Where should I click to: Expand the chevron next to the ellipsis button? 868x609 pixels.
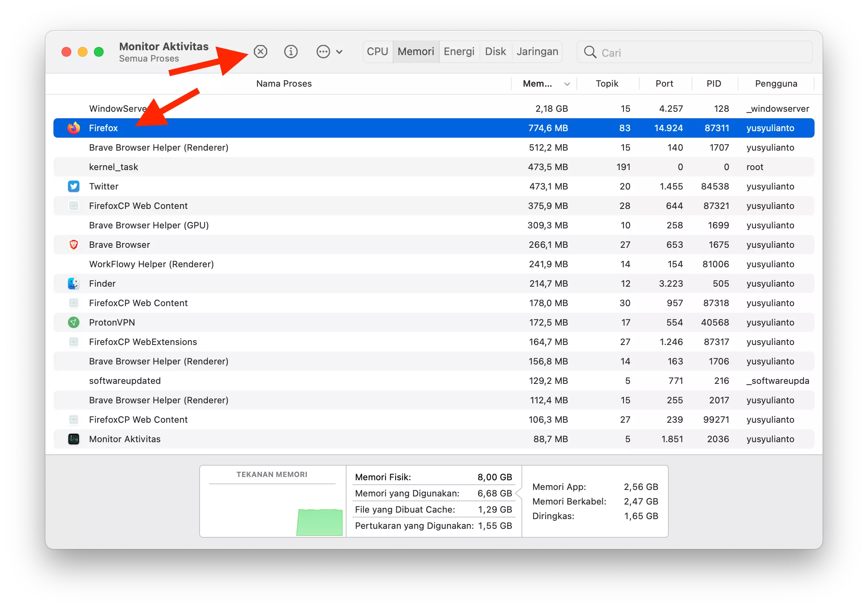coord(339,51)
